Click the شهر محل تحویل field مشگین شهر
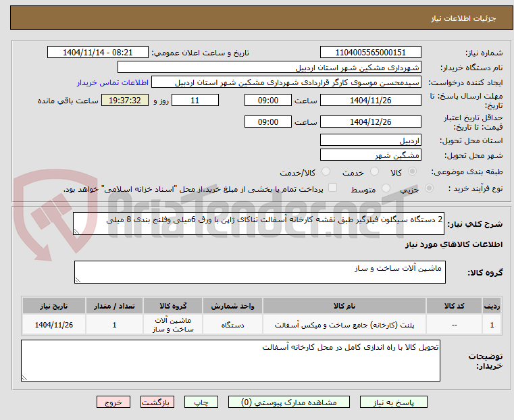This screenshot has width=514, height=420. click(370, 155)
